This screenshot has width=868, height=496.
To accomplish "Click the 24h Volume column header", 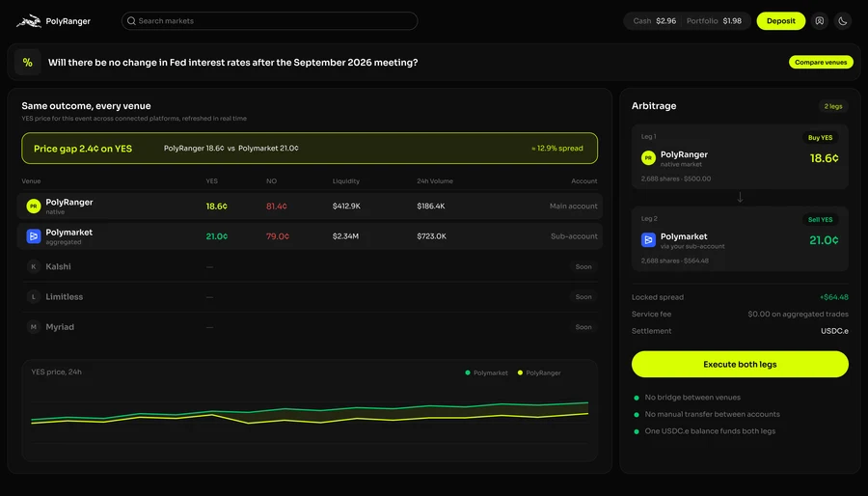I will point(435,181).
